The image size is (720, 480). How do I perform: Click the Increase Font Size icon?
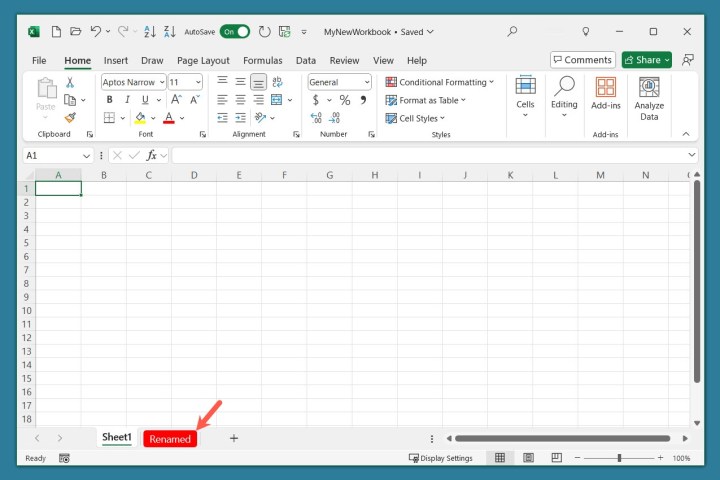(176, 100)
